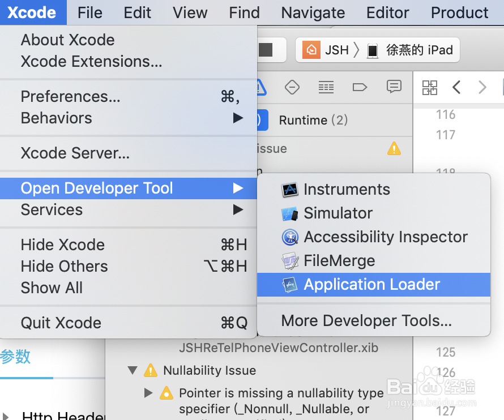The image size is (504, 420).
Task: Launch Instruments from submenu
Action: (374, 189)
